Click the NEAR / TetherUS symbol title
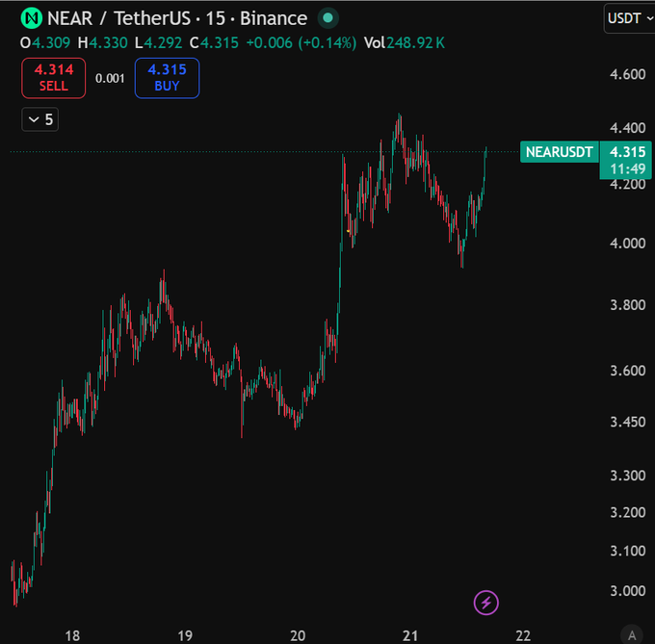 click(x=119, y=18)
